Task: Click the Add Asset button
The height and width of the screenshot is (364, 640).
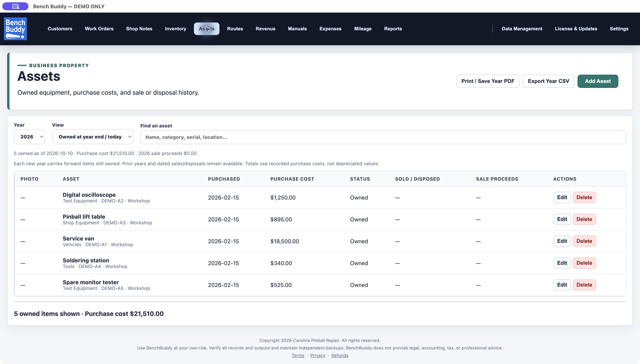Action: [598, 81]
